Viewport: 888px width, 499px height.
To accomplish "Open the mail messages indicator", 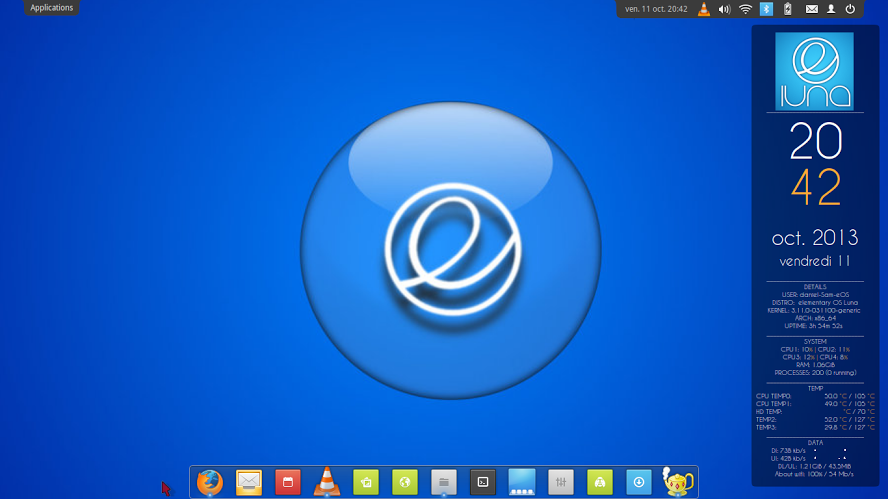I will [x=812, y=9].
